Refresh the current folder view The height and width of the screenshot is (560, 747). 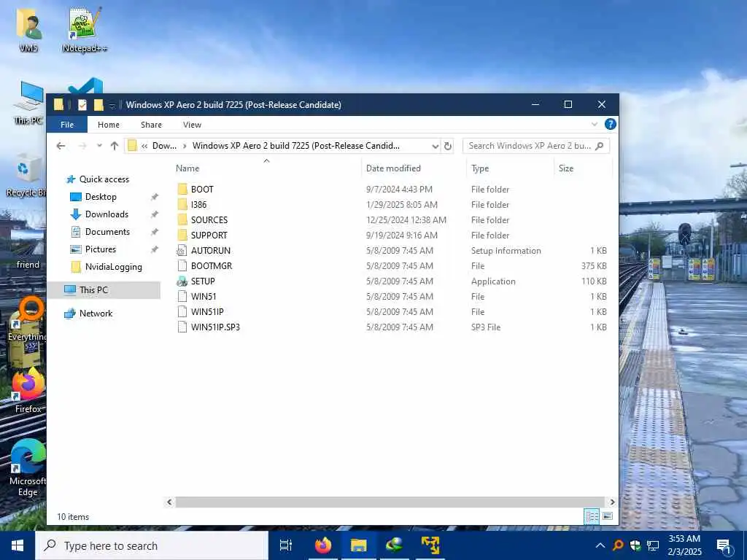(448, 146)
